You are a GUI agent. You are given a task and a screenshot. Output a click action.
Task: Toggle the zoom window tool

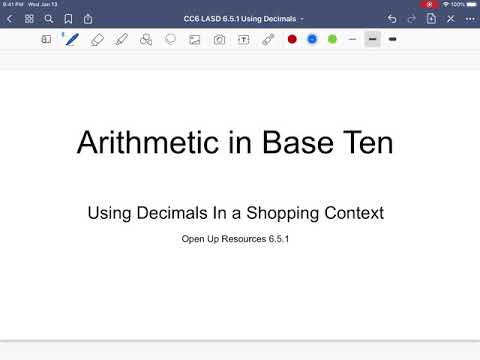(x=46, y=39)
